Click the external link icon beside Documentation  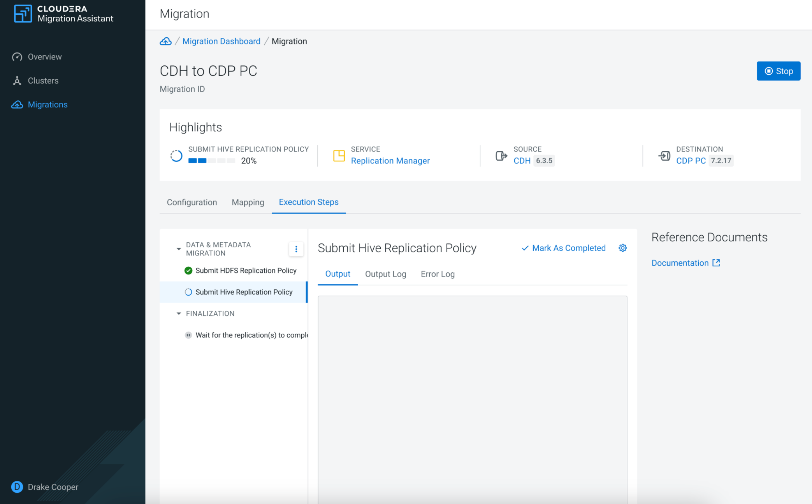point(716,263)
